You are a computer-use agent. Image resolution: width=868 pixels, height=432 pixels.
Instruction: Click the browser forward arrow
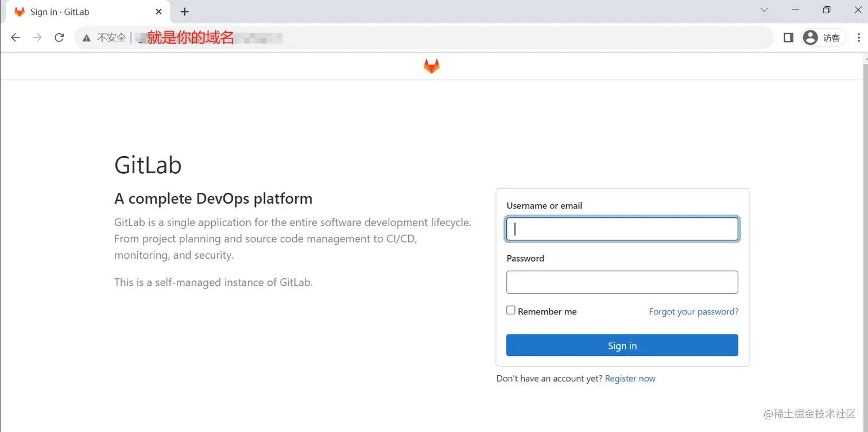click(x=37, y=37)
